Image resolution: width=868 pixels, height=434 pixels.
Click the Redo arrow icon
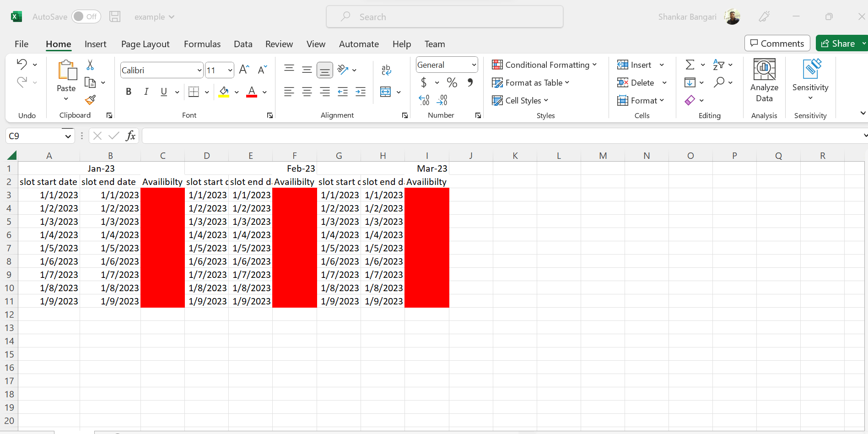pyautogui.click(x=22, y=82)
